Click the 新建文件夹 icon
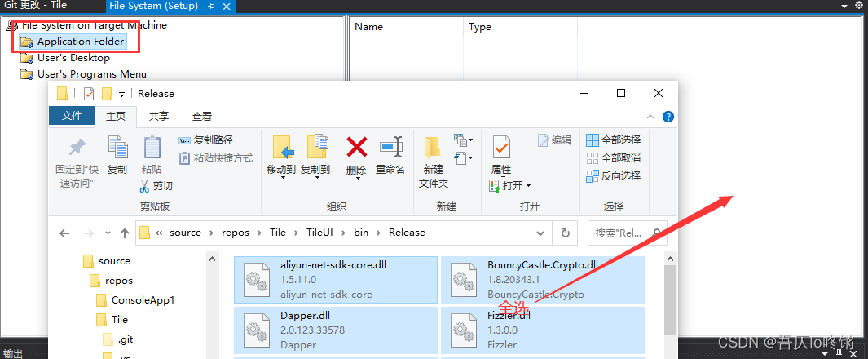The image size is (868, 359). (434, 148)
